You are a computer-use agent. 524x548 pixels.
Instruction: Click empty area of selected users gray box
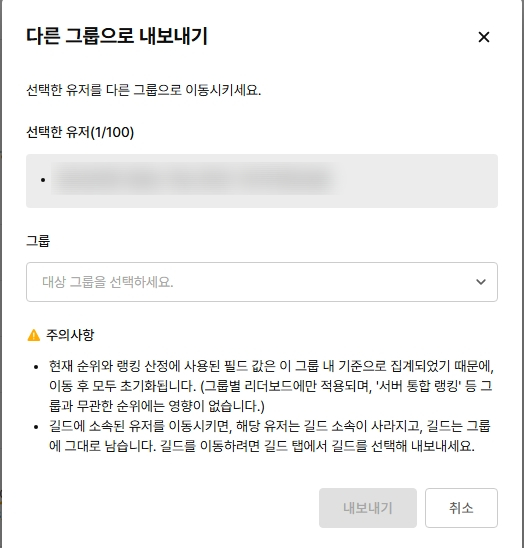click(416, 181)
